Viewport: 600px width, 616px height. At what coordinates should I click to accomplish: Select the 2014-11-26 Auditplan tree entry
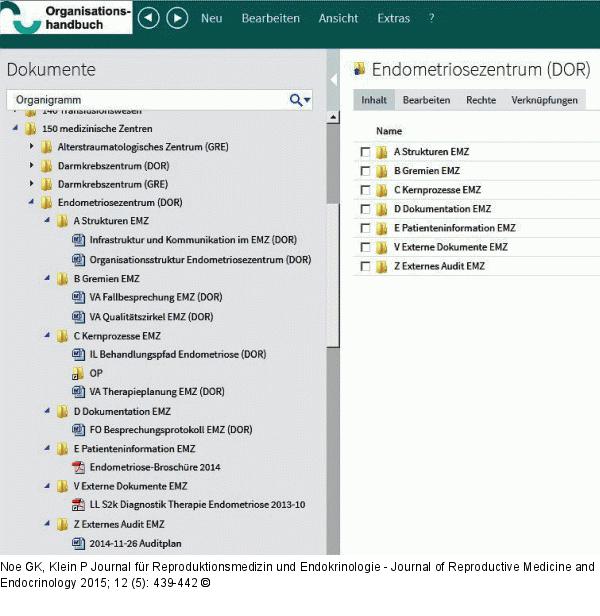click(136, 543)
